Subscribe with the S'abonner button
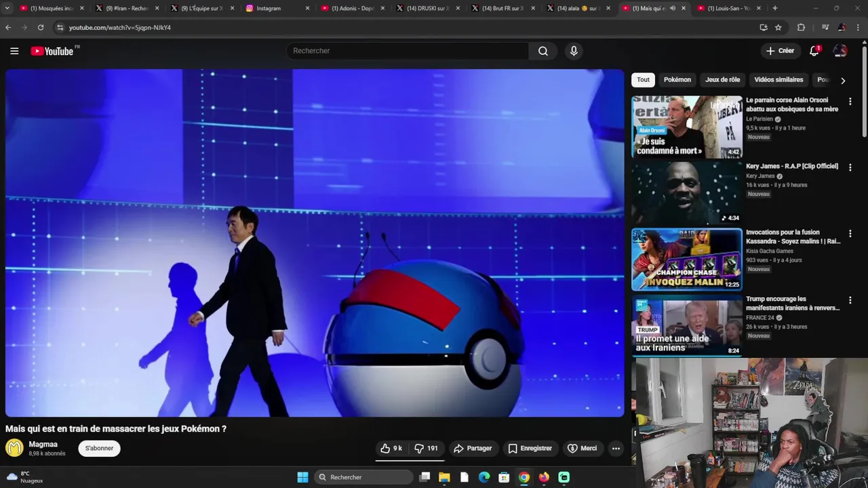Screen dimensions: 868x488 99,448
